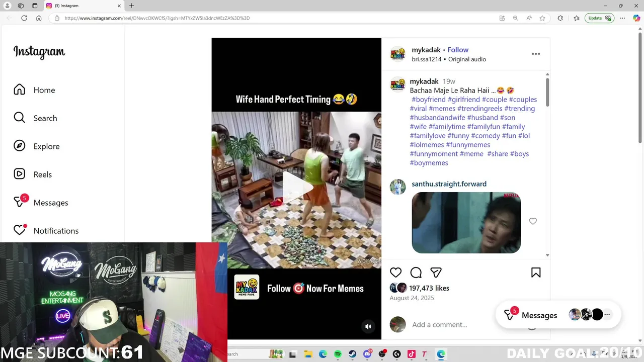644x362 pixels.
Task: Open mykadak profile name in header
Action: [426, 50]
